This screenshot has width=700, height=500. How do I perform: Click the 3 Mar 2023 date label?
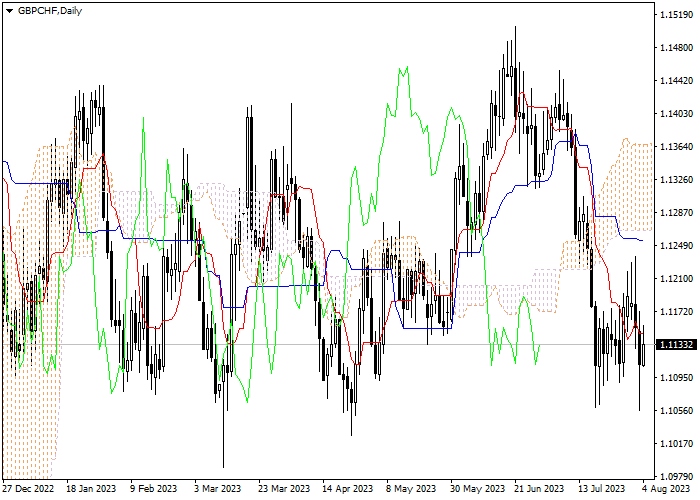(217, 489)
